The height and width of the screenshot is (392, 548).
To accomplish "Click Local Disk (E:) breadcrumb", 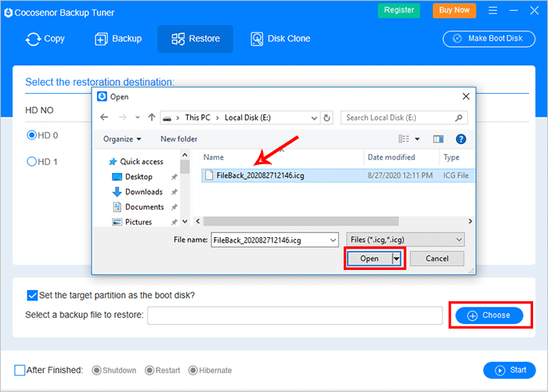I will click(x=247, y=117).
